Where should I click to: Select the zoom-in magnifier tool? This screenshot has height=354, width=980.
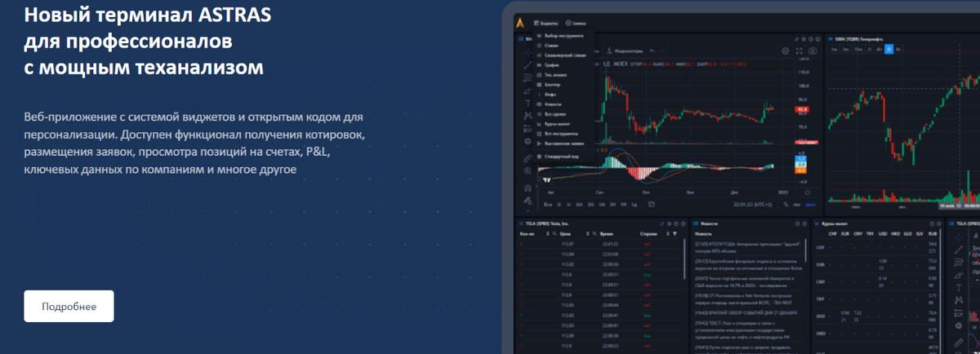pyautogui.click(x=528, y=170)
